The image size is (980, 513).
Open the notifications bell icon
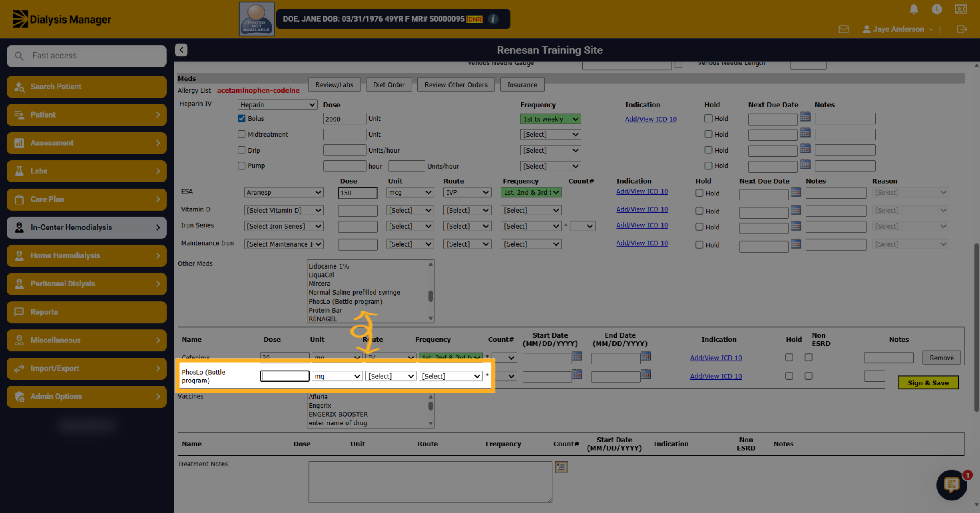(x=914, y=9)
